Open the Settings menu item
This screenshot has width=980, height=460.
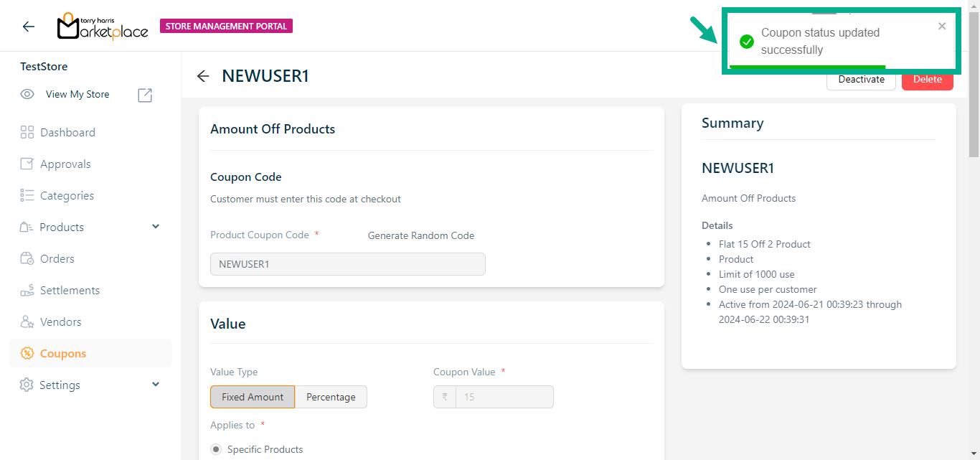tap(60, 385)
